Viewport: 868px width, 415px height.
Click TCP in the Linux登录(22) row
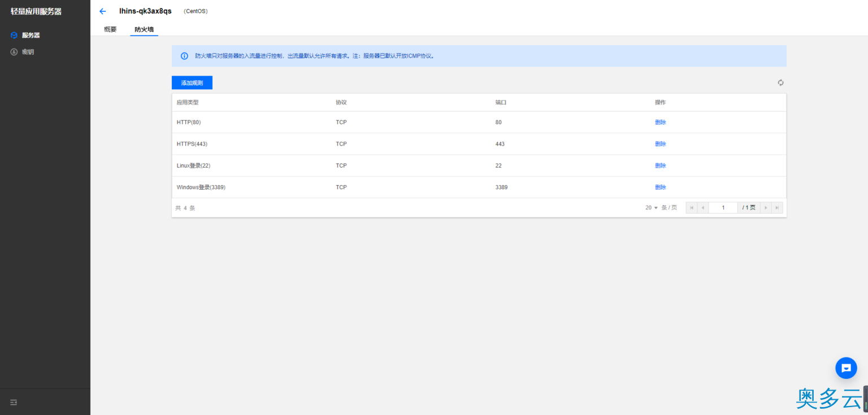341,165
